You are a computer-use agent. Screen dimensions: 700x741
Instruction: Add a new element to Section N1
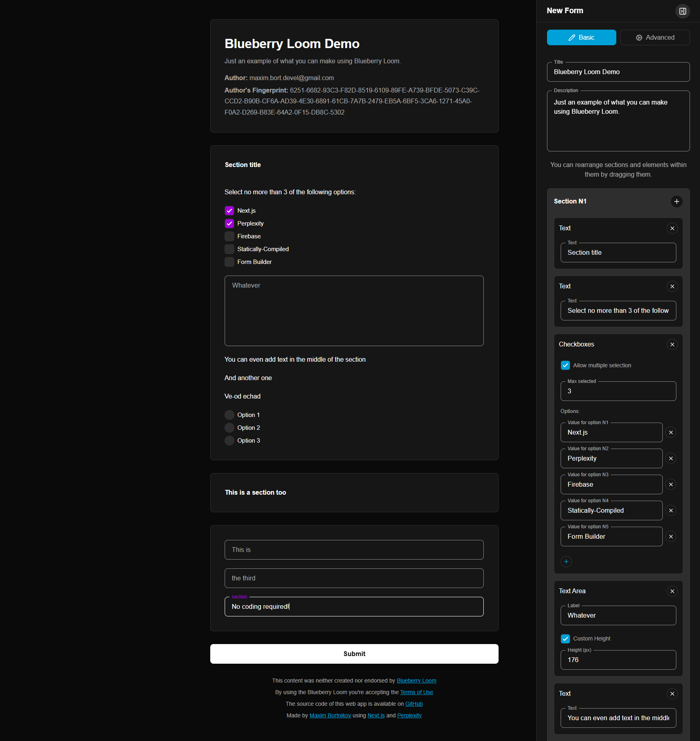tap(677, 201)
